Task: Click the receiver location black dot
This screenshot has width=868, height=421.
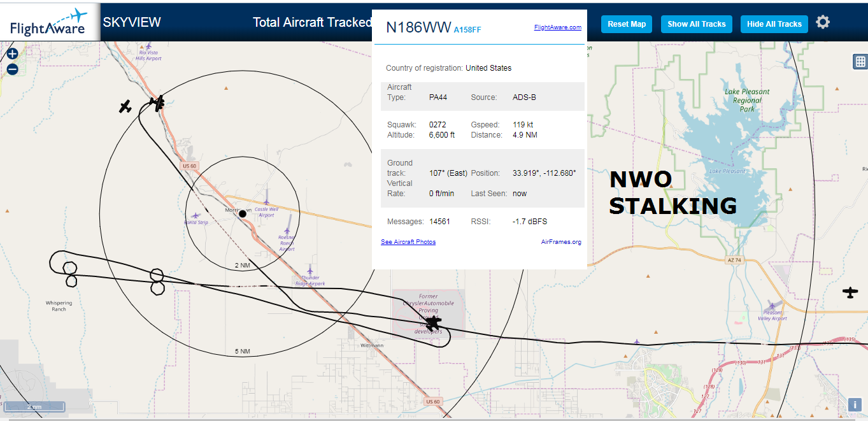Action: [x=243, y=213]
